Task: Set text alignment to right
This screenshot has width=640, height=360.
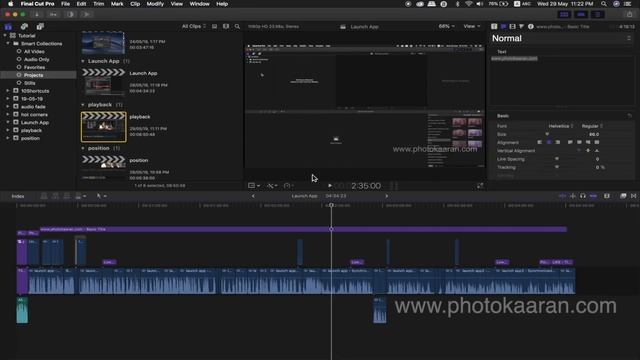Action: pos(558,142)
